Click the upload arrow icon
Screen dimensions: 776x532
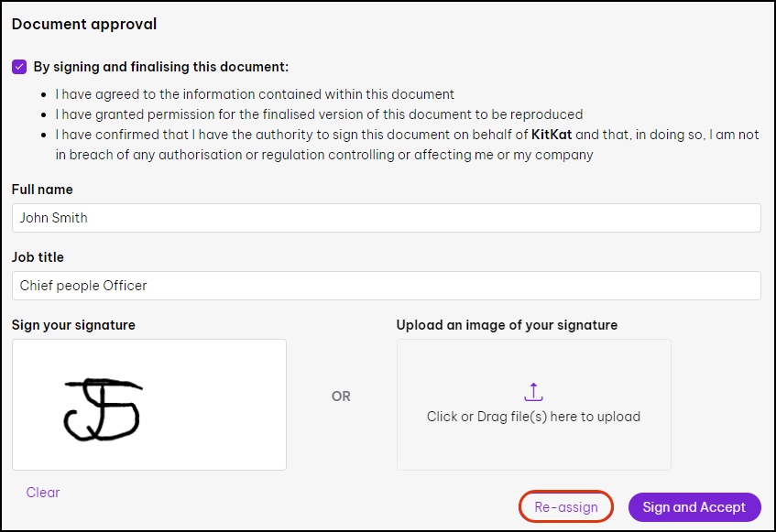click(533, 392)
